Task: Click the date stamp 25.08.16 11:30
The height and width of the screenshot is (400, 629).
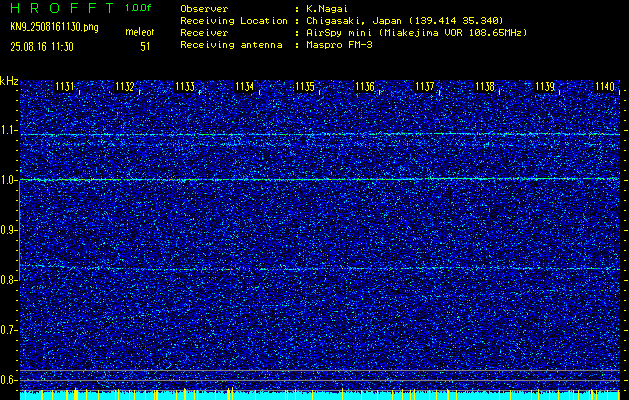Action: click(42, 47)
